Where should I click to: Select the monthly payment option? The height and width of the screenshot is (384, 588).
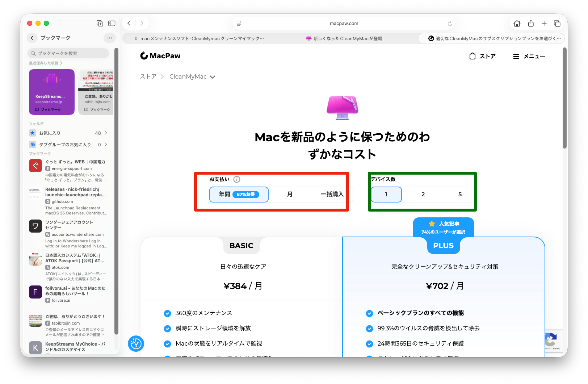(290, 195)
